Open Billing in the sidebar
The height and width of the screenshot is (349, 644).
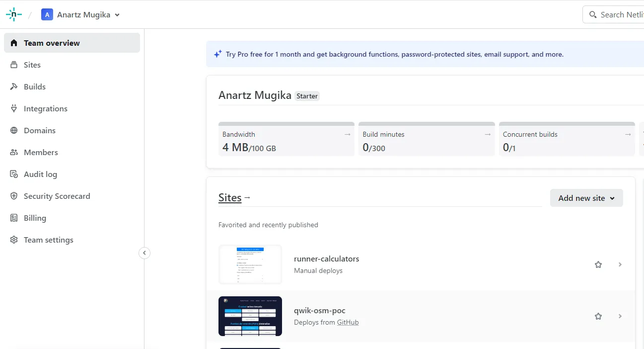pyautogui.click(x=72, y=218)
